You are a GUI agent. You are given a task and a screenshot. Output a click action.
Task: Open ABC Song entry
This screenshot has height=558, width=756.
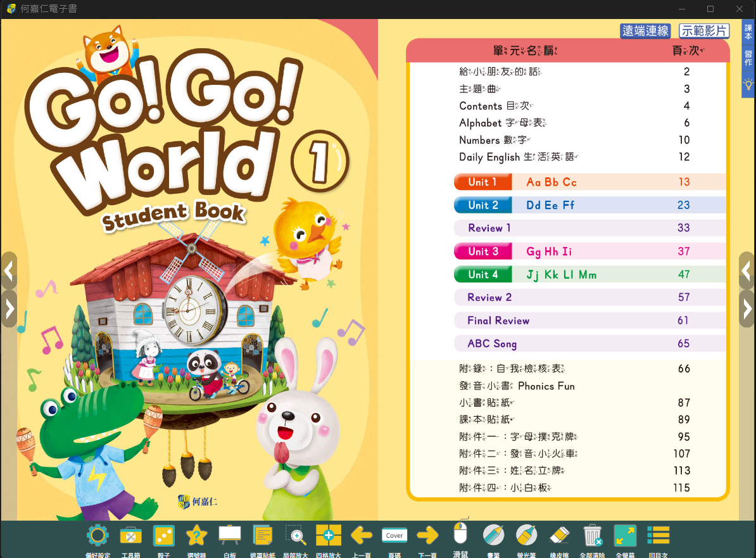589,343
